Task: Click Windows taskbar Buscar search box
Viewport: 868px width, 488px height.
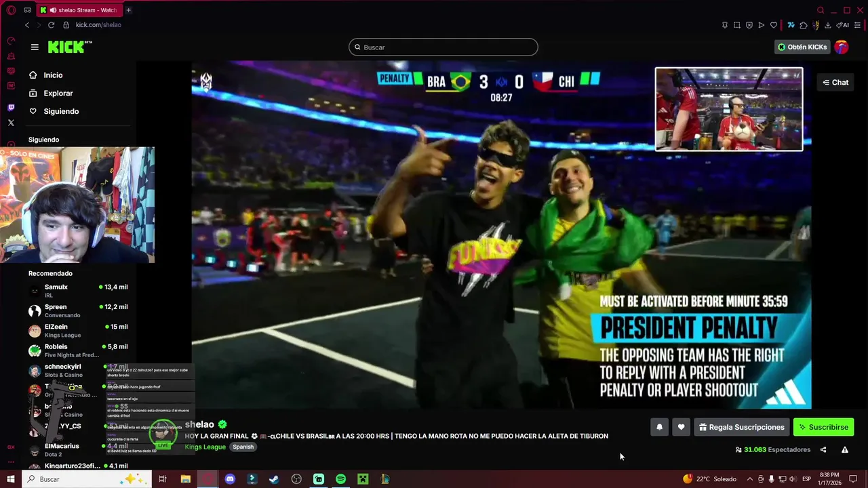Action: 87,479
